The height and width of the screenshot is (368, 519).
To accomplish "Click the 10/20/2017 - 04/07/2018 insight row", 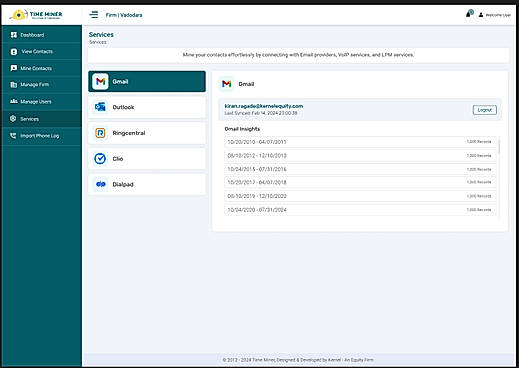I will tap(360, 182).
